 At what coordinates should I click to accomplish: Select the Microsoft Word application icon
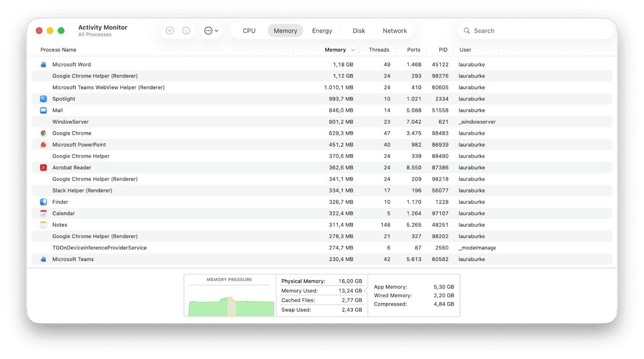(42, 64)
